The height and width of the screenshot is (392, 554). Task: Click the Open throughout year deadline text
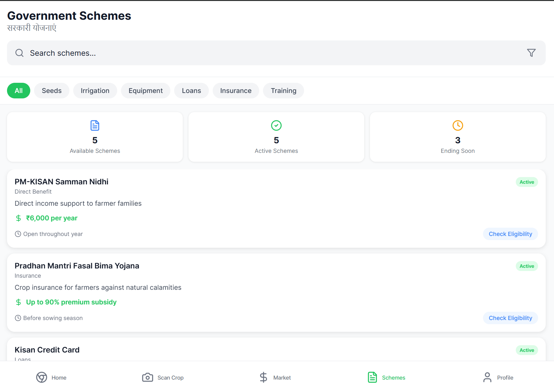click(53, 234)
